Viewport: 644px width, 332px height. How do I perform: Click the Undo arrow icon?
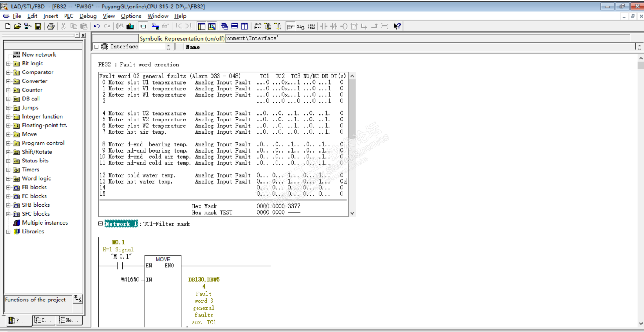pos(97,26)
